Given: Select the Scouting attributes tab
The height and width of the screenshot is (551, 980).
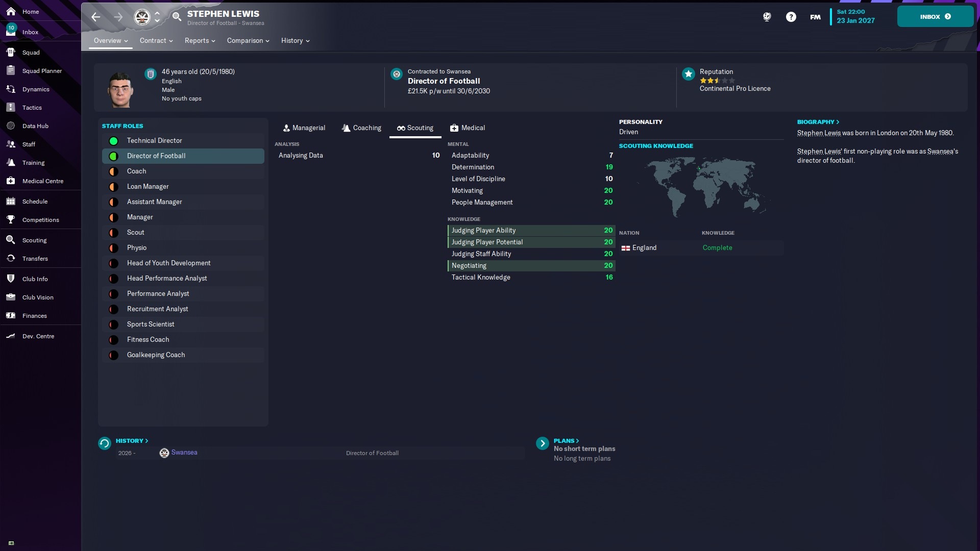Looking at the screenshot, I should point(415,128).
